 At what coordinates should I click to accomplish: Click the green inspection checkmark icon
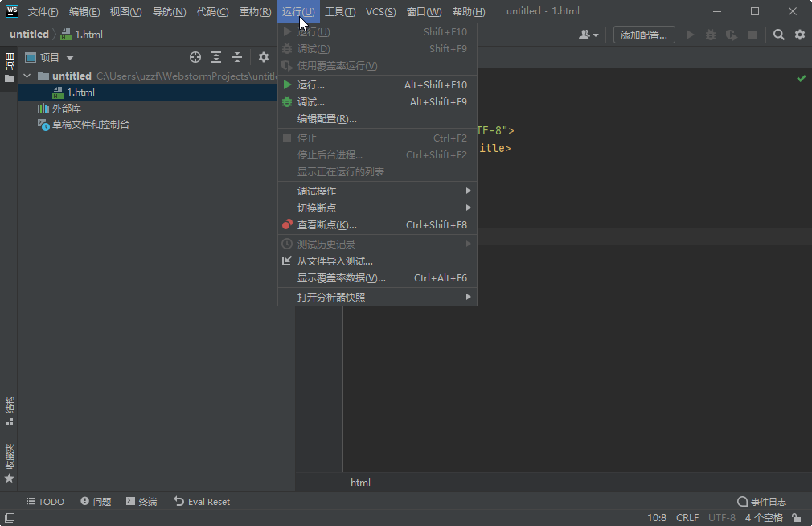click(x=802, y=78)
